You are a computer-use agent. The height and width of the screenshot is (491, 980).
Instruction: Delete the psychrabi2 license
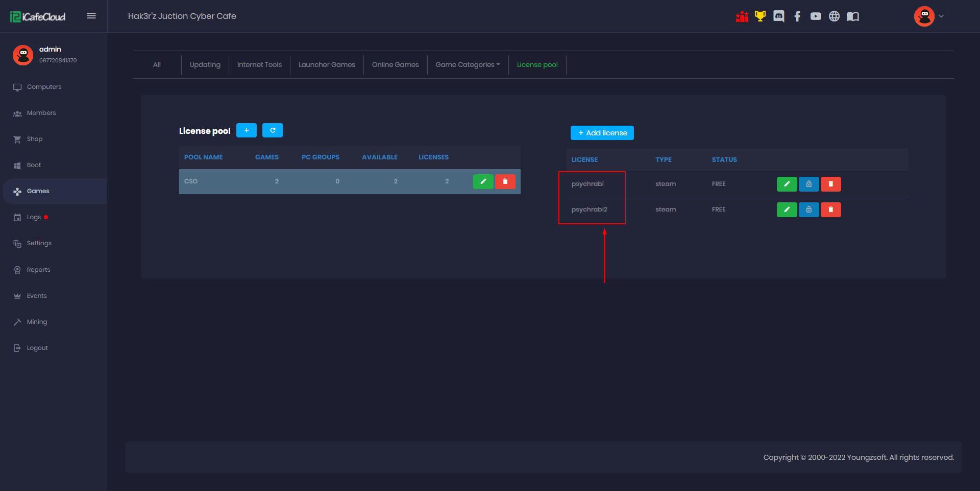click(x=831, y=209)
